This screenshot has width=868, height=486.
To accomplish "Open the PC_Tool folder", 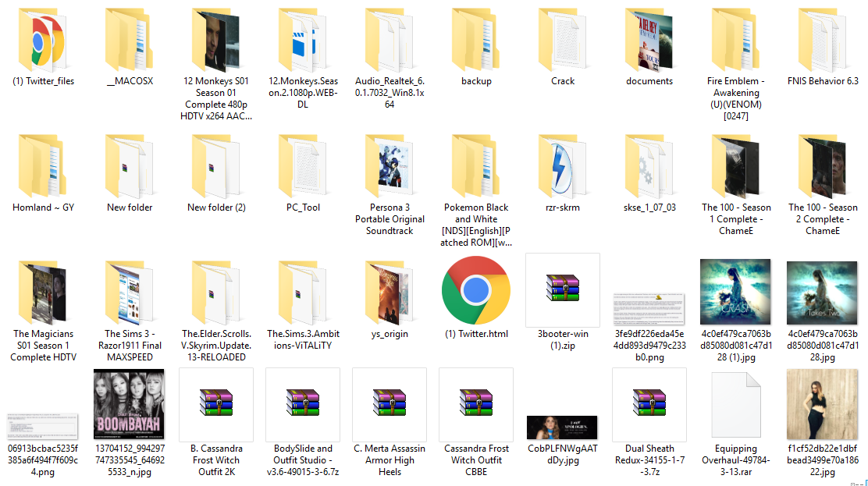I will click(303, 166).
